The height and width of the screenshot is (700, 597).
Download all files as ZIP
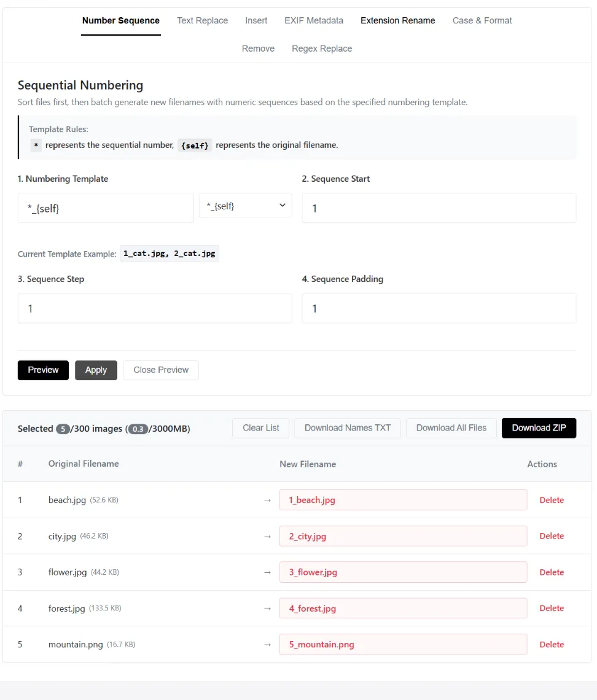(x=539, y=428)
